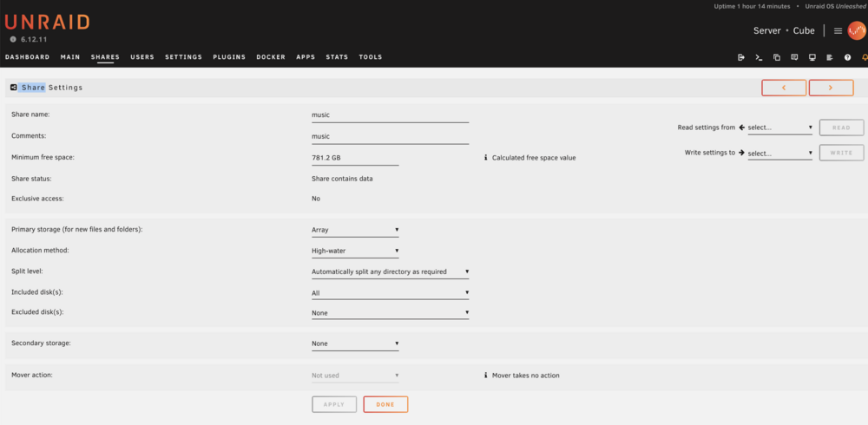This screenshot has width=868, height=425.
Task: Click the Calculated free space value text
Action: click(534, 158)
